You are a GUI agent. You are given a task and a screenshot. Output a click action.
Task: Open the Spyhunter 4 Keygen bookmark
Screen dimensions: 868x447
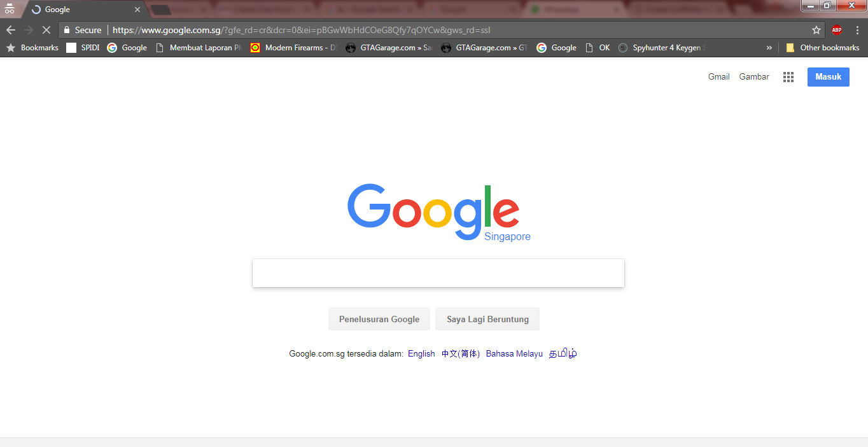661,48
